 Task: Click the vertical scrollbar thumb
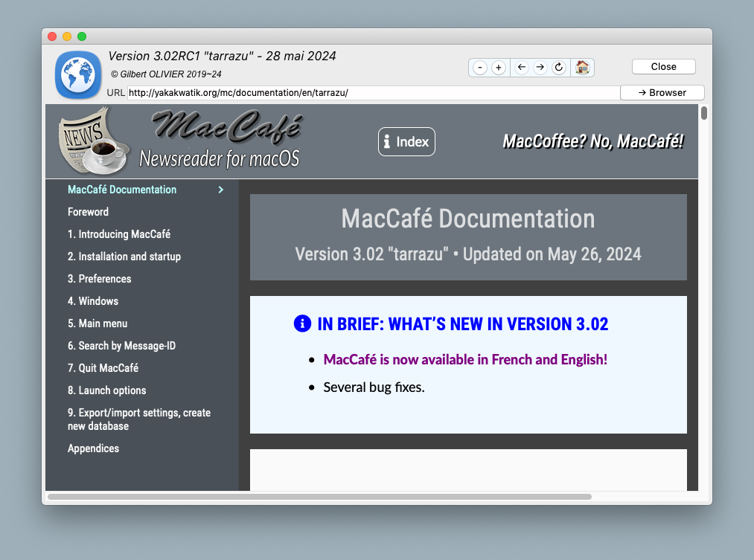[704, 114]
